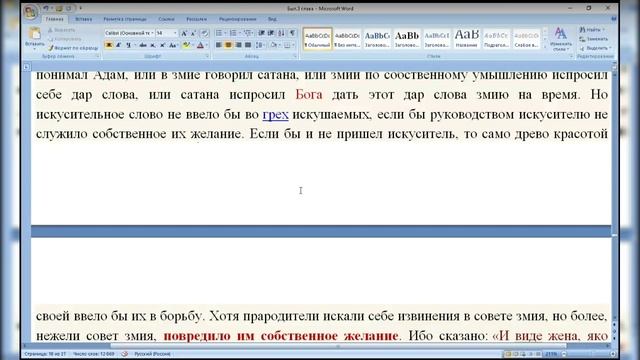Toggle Align Left paragraph button
Image resolution: width=640 pixels, height=360 pixels.
pos(219,45)
